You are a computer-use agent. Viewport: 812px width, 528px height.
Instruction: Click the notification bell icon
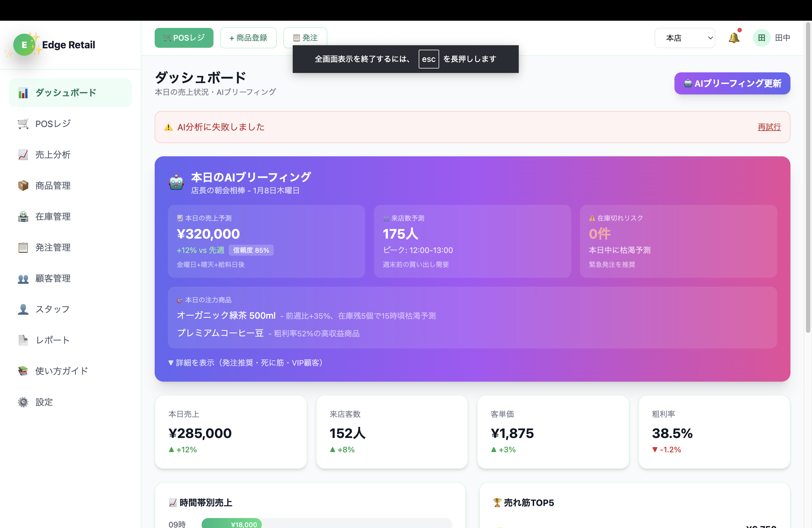point(734,38)
